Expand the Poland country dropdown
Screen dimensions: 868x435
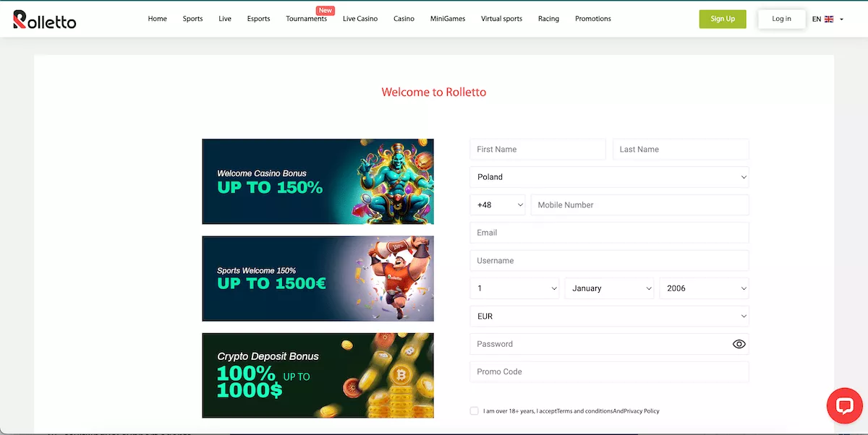coord(609,177)
